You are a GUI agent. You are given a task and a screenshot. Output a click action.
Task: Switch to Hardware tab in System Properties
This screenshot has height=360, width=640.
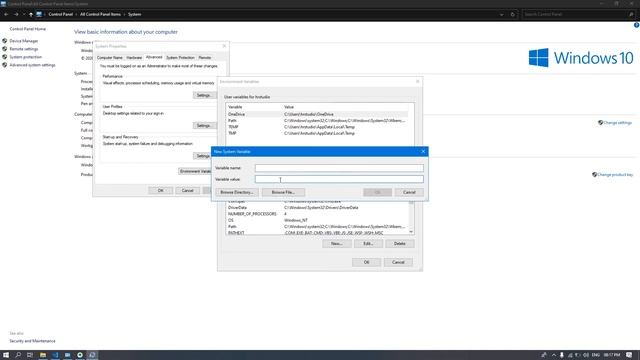click(x=134, y=58)
